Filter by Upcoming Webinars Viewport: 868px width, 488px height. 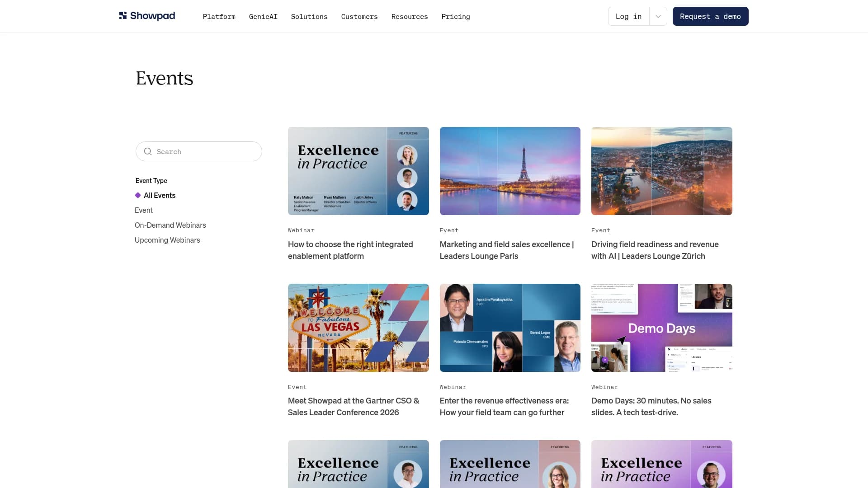pos(167,240)
